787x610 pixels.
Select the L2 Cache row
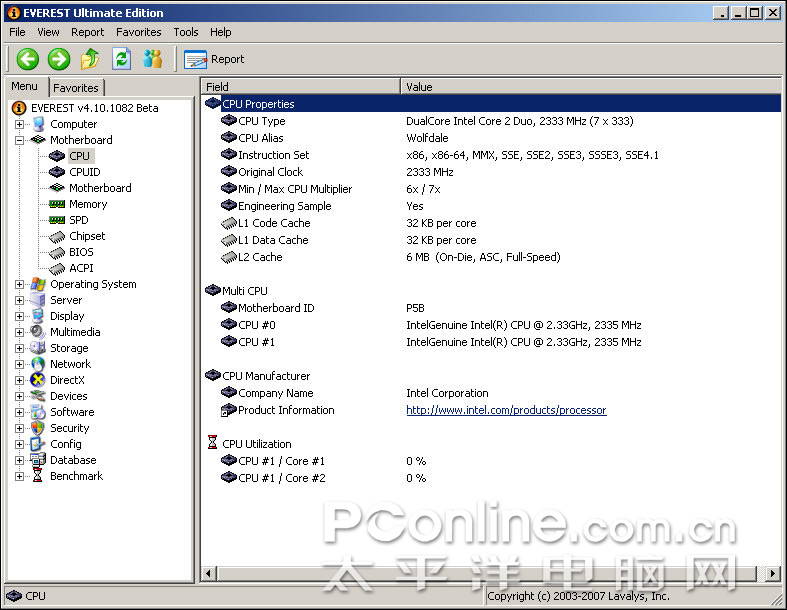[x=492, y=257]
